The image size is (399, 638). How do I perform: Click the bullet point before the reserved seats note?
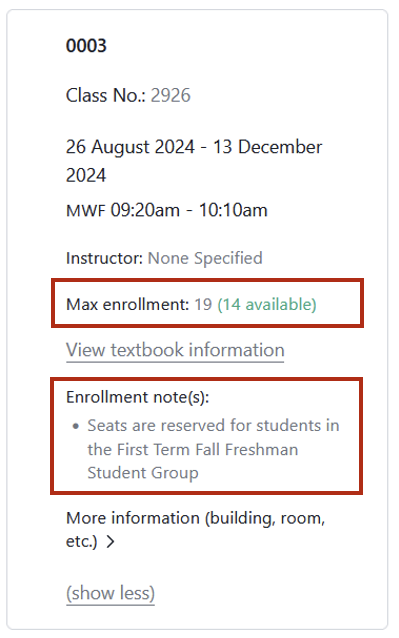pos(76,426)
